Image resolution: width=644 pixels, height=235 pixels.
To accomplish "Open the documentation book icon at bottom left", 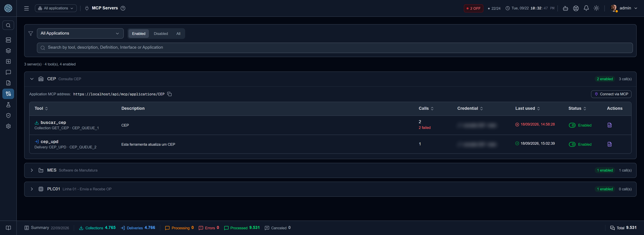I will pyautogui.click(x=8, y=228).
